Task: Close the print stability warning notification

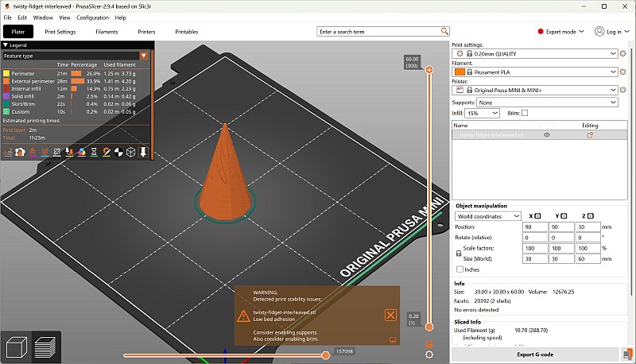Action: (390, 315)
